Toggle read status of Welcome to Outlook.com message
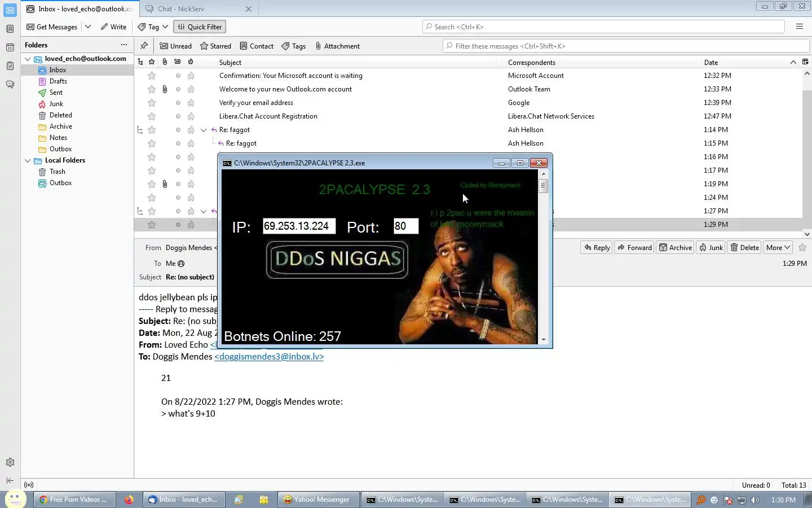This screenshot has width=812, height=508. coord(178,89)
